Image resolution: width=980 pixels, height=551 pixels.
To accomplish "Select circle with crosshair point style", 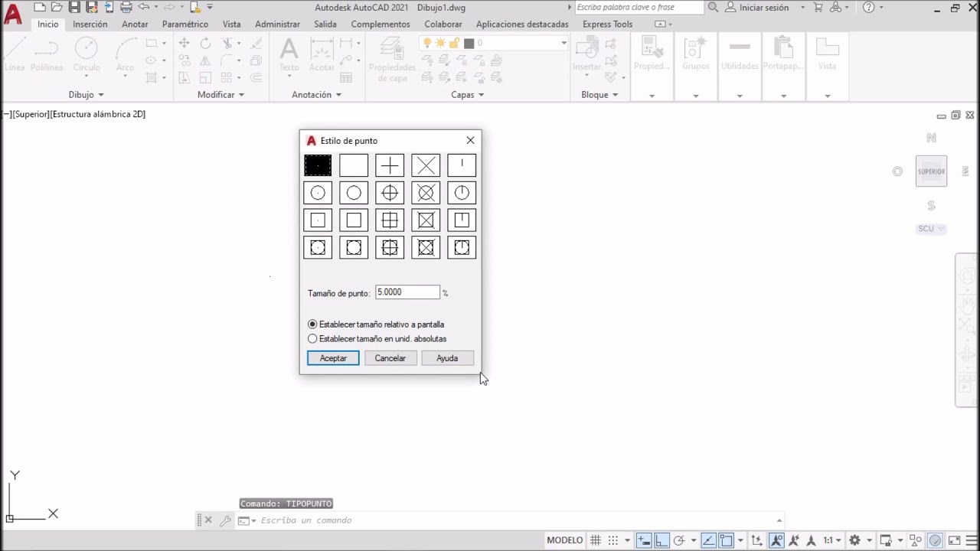I will [390, 193].
